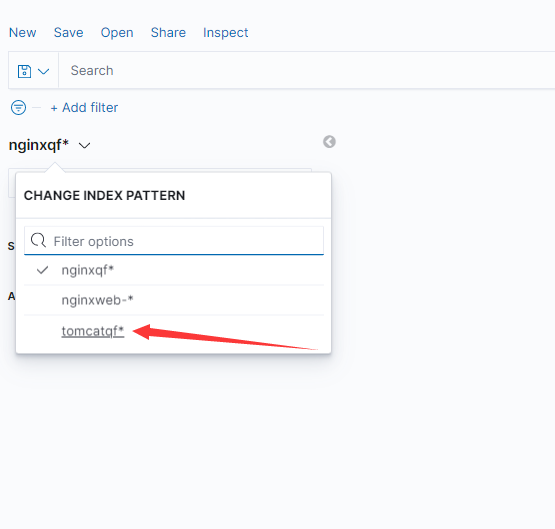555x529 pixels.
Task: Click Open in the top menu
Action: pos(117,33)
